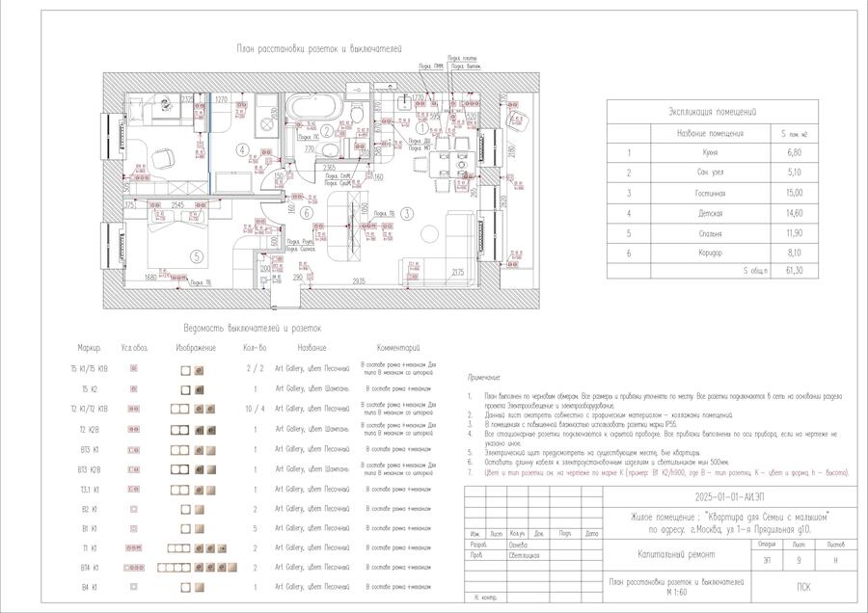This screenshot has width=868, height=613.
Task: Click the 'Комментарий' column header
Action: 398,348
